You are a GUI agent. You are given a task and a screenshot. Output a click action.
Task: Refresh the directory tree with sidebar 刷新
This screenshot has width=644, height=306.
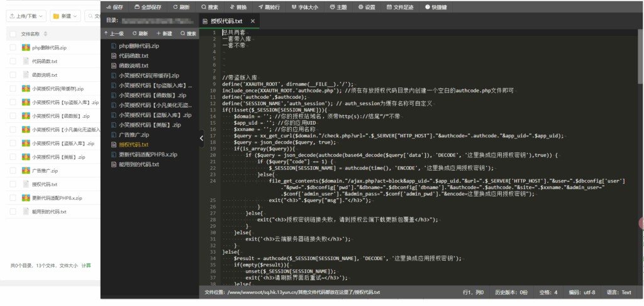coord(140,34)
